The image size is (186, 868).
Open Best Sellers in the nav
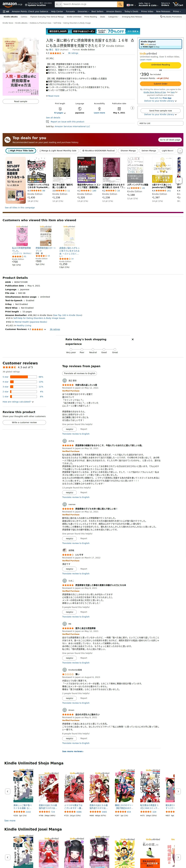97,11
